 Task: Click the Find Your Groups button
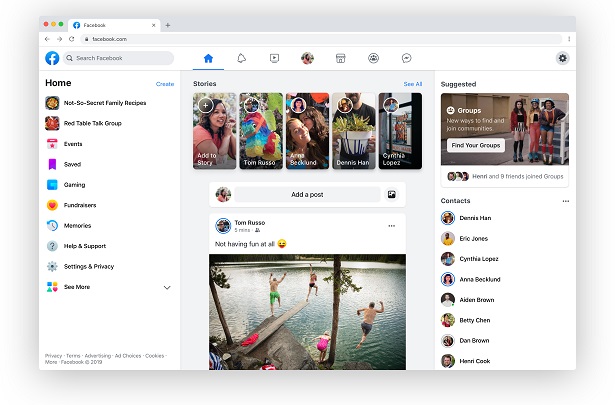click(476, 146)
